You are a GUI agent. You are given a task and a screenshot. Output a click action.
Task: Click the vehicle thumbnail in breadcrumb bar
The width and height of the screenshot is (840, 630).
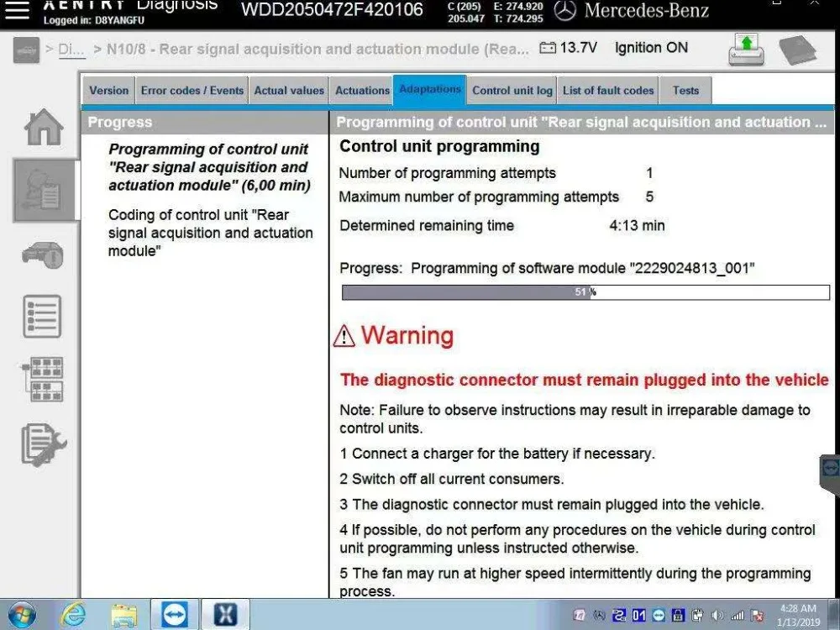pos(26,50)
